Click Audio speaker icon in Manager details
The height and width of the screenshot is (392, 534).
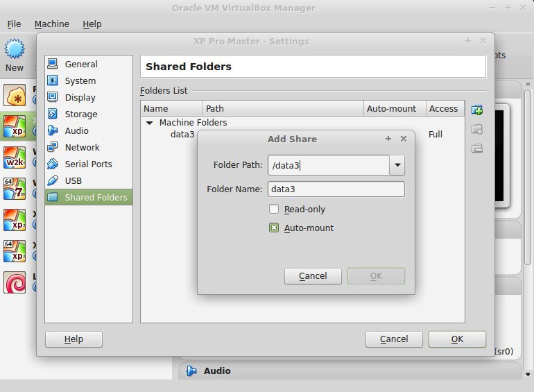[x=191, y=370]
